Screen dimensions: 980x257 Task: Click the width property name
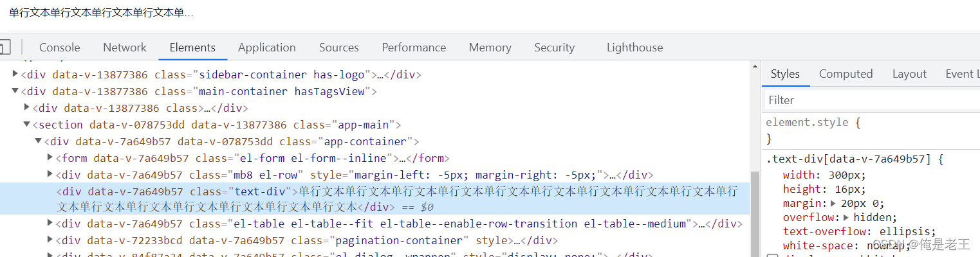pos(797,175)
